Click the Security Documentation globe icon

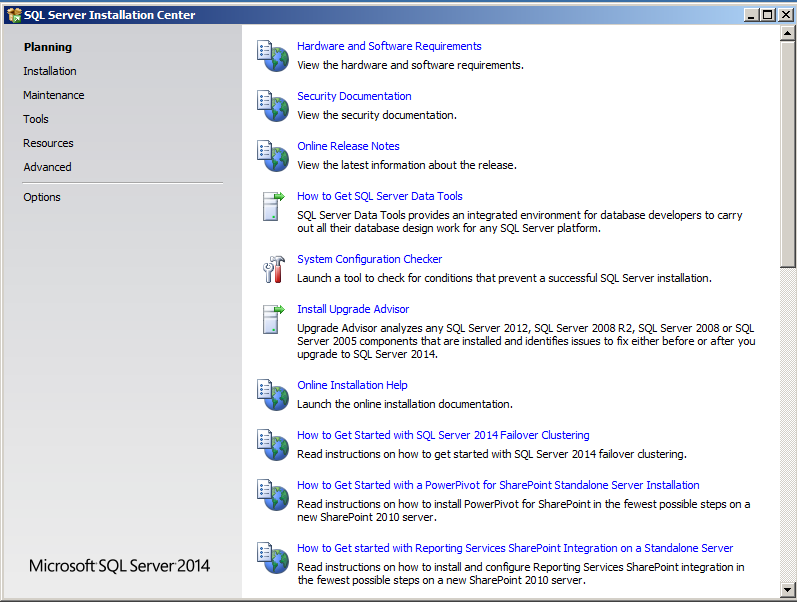point(272,106)
